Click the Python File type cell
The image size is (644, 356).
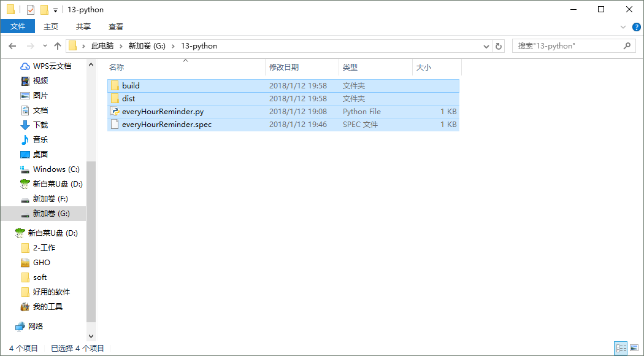[362, 112]
